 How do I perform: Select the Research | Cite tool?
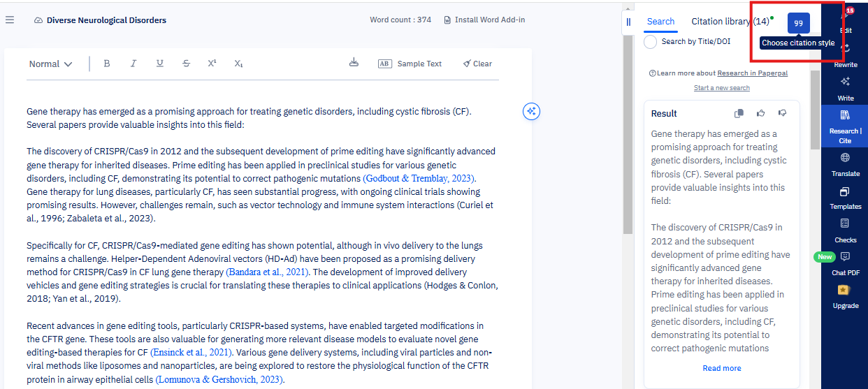[845, 126]
